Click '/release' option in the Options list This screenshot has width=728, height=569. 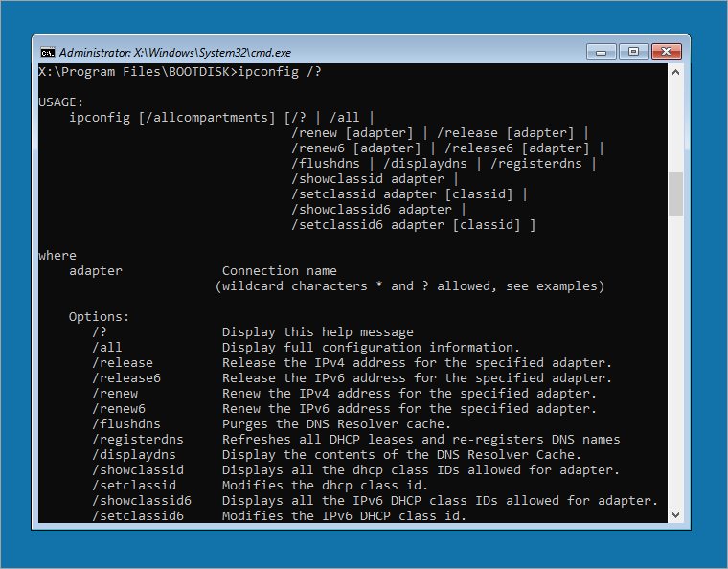tap(123, 362)
